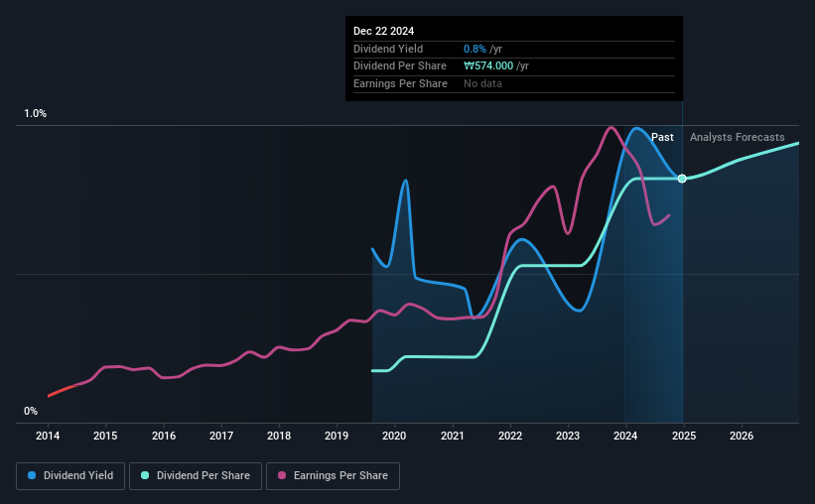Click the 2024 x-axis label
Viewport: 815px width, 504px height.
(x=625, y=436)
